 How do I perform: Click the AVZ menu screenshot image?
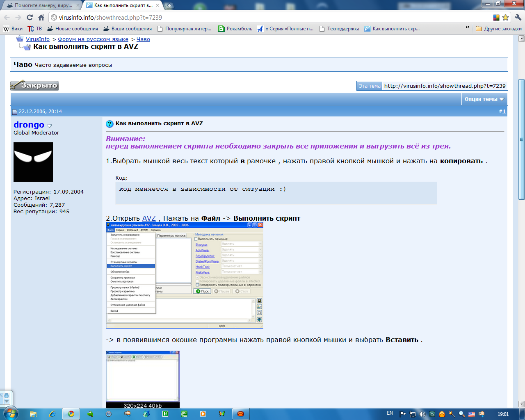[185, 275]
